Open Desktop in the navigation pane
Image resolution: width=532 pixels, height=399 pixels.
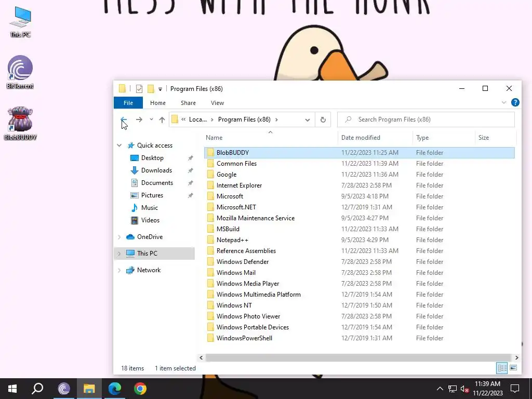152,158
